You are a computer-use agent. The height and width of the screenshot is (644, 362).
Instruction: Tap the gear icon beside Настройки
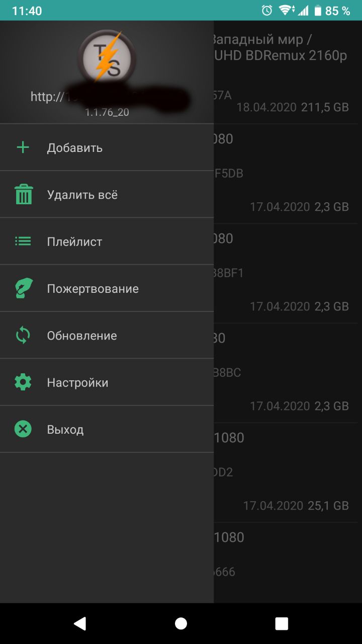click(23, 382)
